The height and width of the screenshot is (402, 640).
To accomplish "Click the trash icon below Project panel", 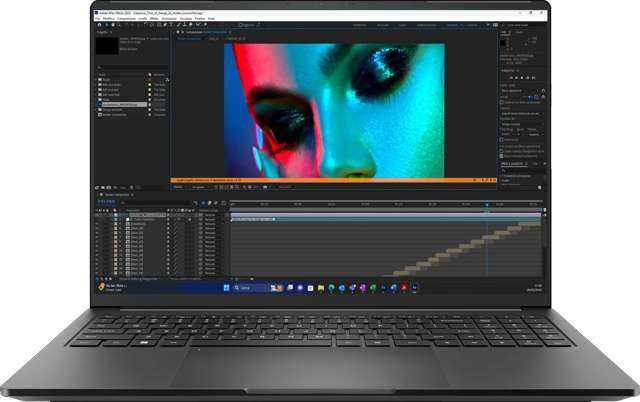I will [x=131, y=188].
